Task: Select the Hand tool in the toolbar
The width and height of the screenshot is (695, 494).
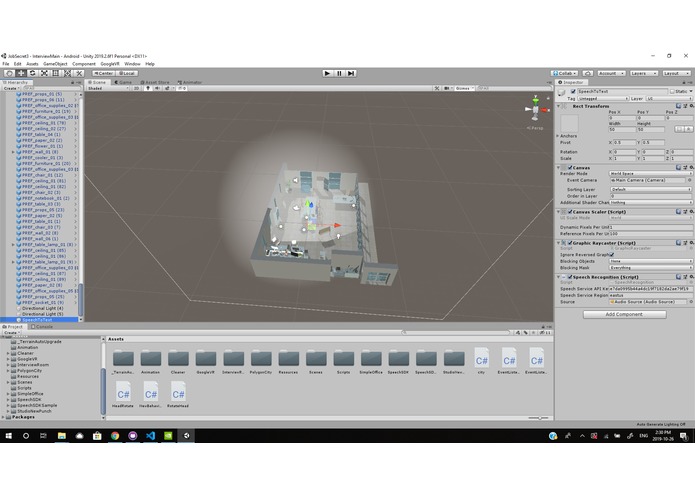Action: (x=9, y=73)
